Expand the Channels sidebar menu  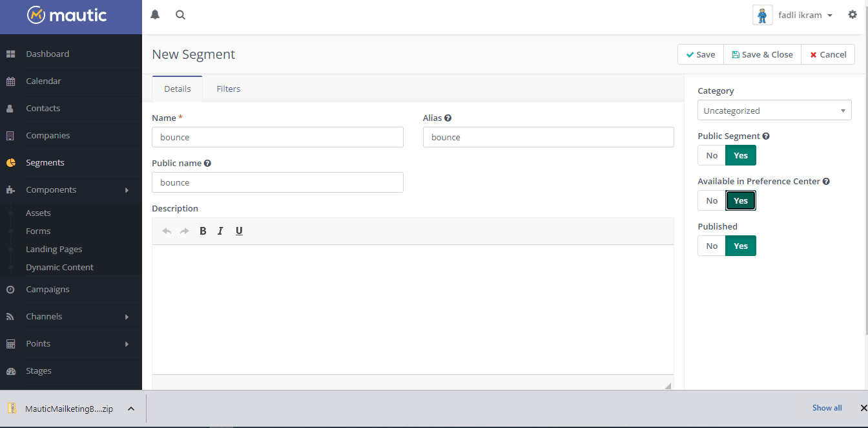(71, 317)
